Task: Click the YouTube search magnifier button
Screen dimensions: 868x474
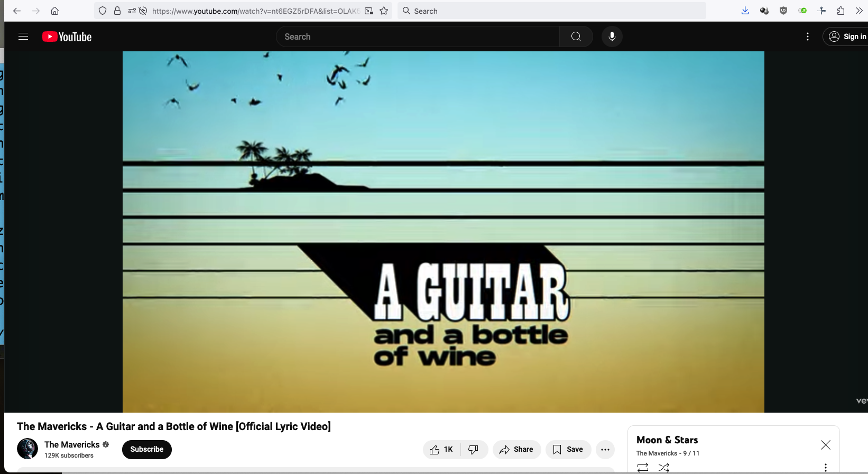Action: click(x=576, y=37)
